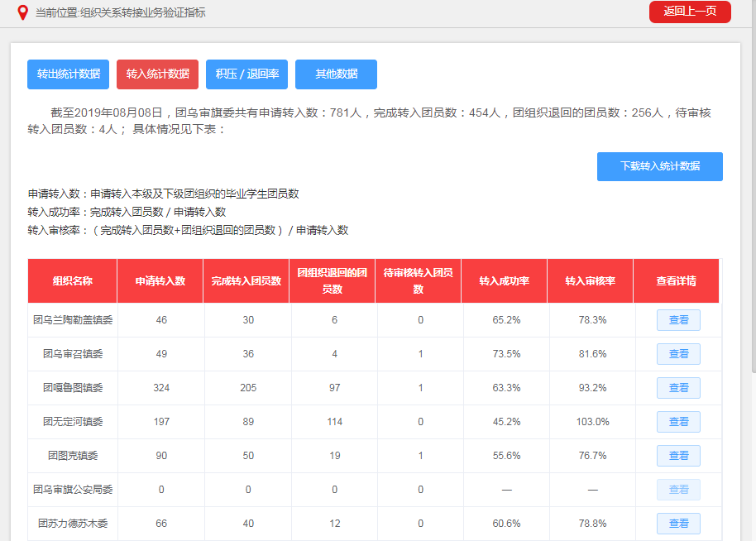Click disabled 查看 for 团乌审旗公安局委

pyautogui.click(x=678, y=490)
